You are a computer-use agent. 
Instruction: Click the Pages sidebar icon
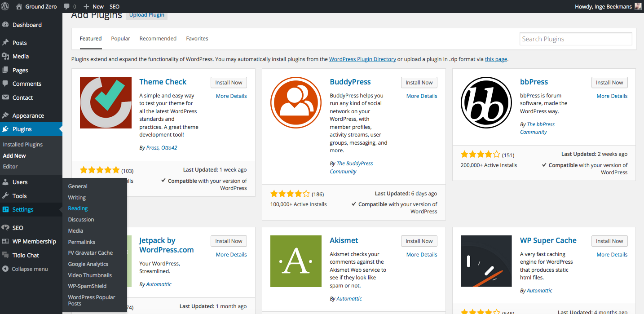coord(5,70)
